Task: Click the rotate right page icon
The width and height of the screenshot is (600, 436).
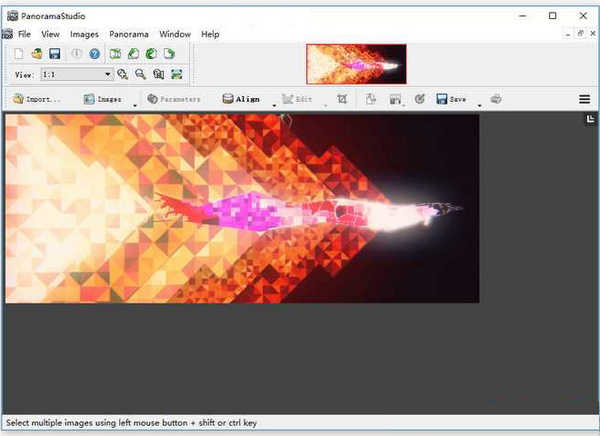Action: coord(169,54)
